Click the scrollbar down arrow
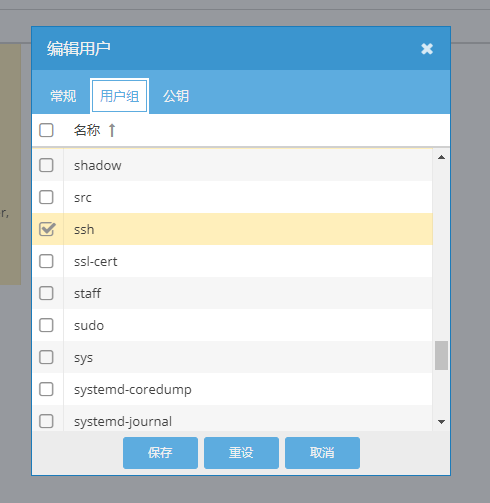 [441, 422]
